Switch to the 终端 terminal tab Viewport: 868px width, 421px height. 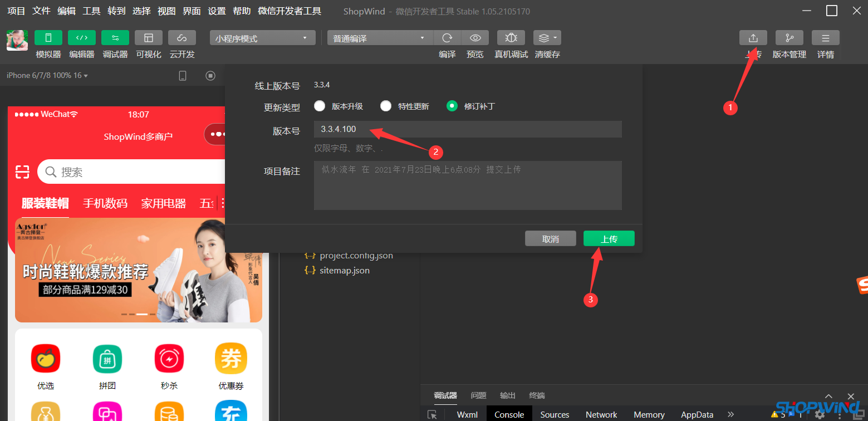point(537,395)
